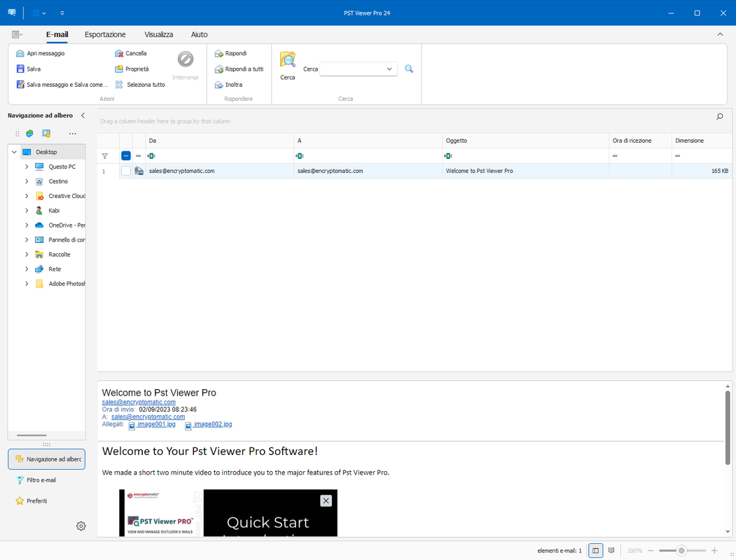Click into the Cerca search input field
The image size is (736, 560).
point(352,69)
